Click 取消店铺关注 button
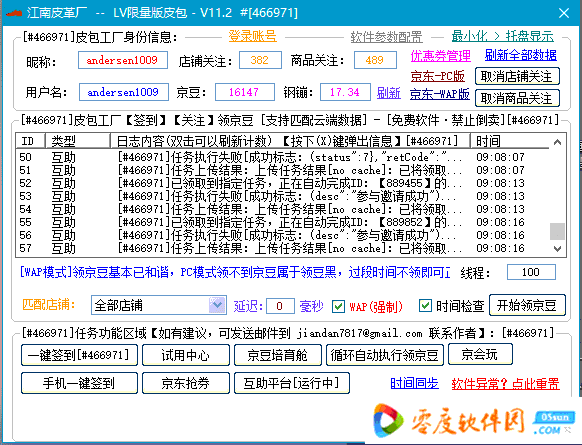The width and height of the screenshot is (582, 445). click(x=517, y=76)
